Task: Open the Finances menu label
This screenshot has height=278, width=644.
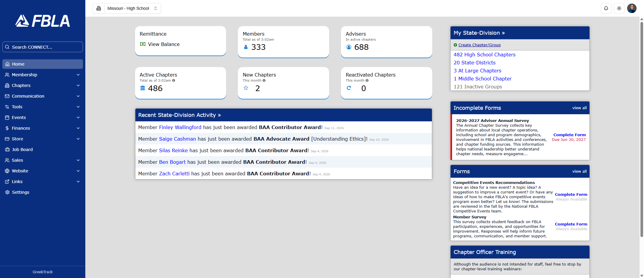Action: (21, 128)
